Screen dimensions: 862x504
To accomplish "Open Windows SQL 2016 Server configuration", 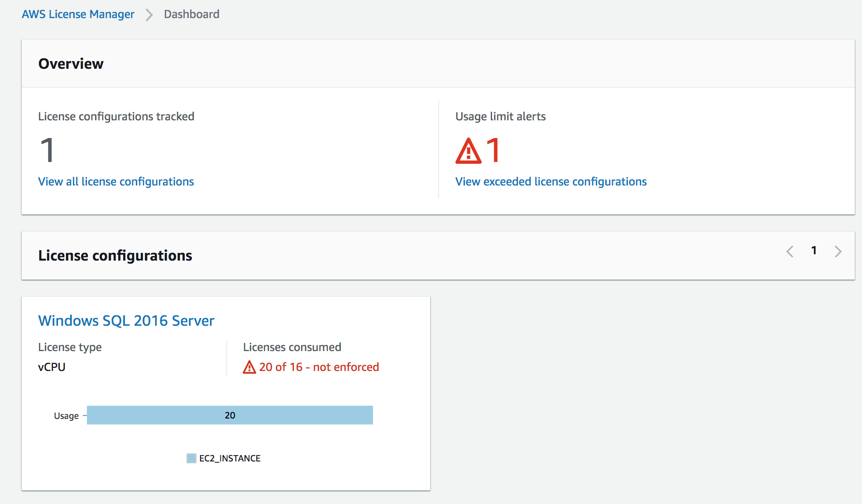I will coord(126,320).
